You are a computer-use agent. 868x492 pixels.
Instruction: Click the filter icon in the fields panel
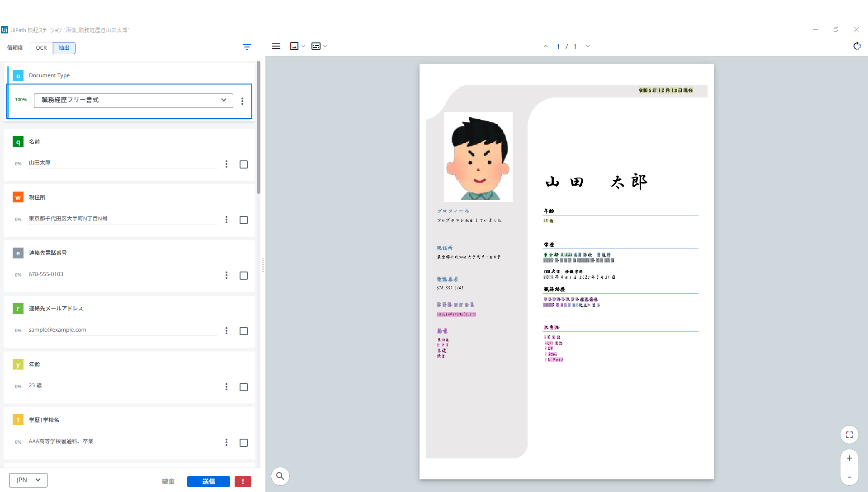pyautogui.click(x=247, y=47)
